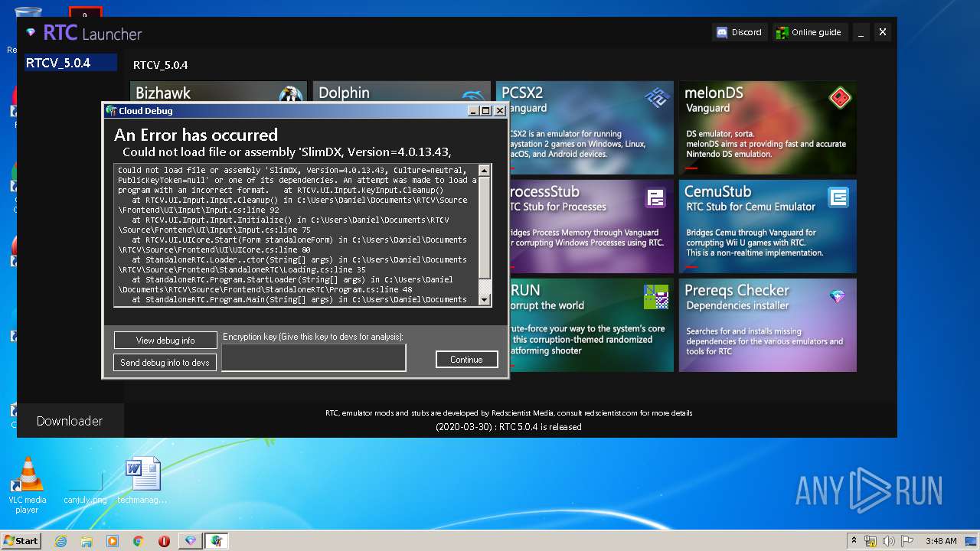Open Windows Explorer from taskbar

[x=87, y=541]
